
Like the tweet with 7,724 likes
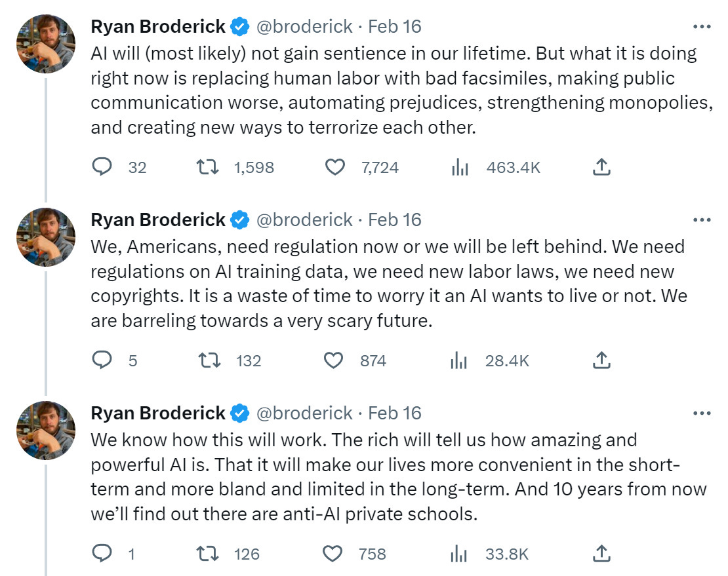(x=335, y=168)
